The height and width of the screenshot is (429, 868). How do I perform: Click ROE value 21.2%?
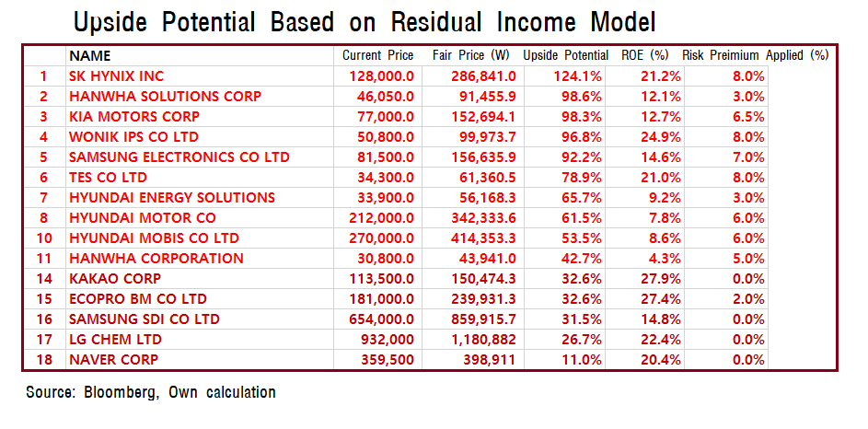point(660,76)
